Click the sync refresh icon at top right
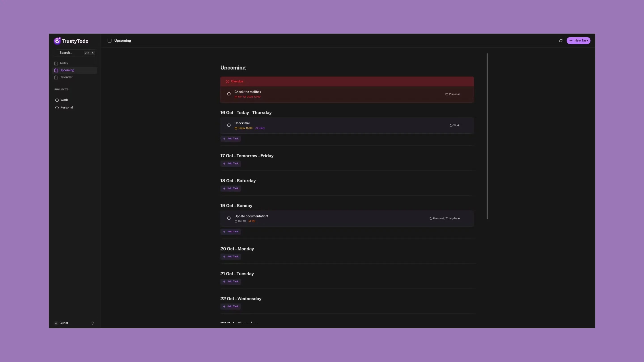 coord(561,40)
